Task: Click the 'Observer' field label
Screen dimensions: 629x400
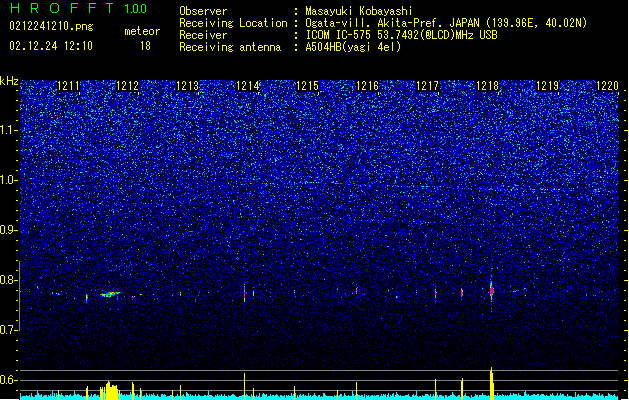Action: click(203, 11)
